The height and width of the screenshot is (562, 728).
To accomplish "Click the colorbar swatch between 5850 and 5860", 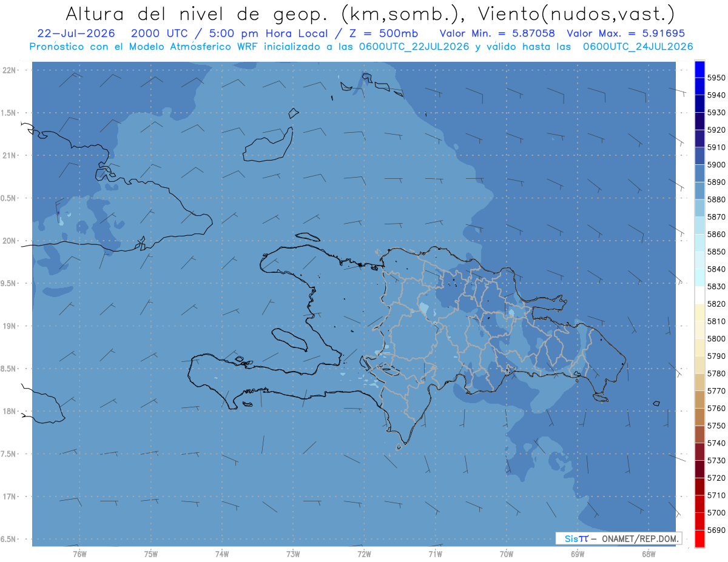I will click(x=699, y=243).
